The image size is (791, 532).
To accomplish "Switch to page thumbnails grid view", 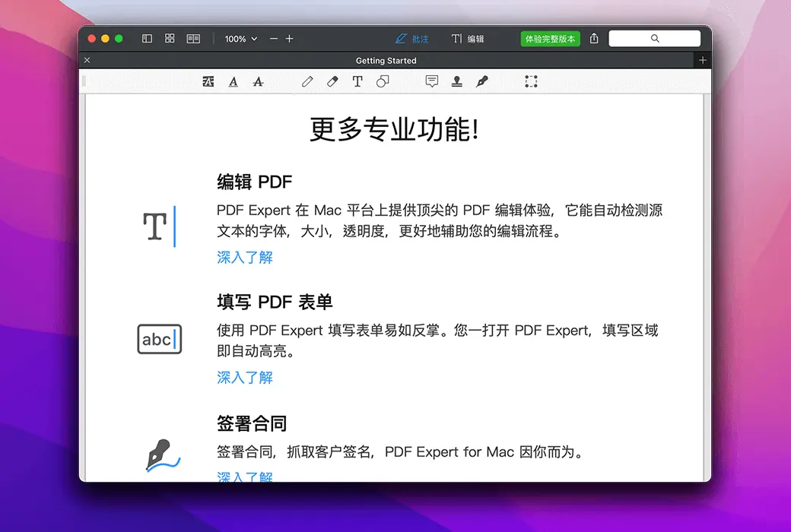I will (x=170, y=38).
